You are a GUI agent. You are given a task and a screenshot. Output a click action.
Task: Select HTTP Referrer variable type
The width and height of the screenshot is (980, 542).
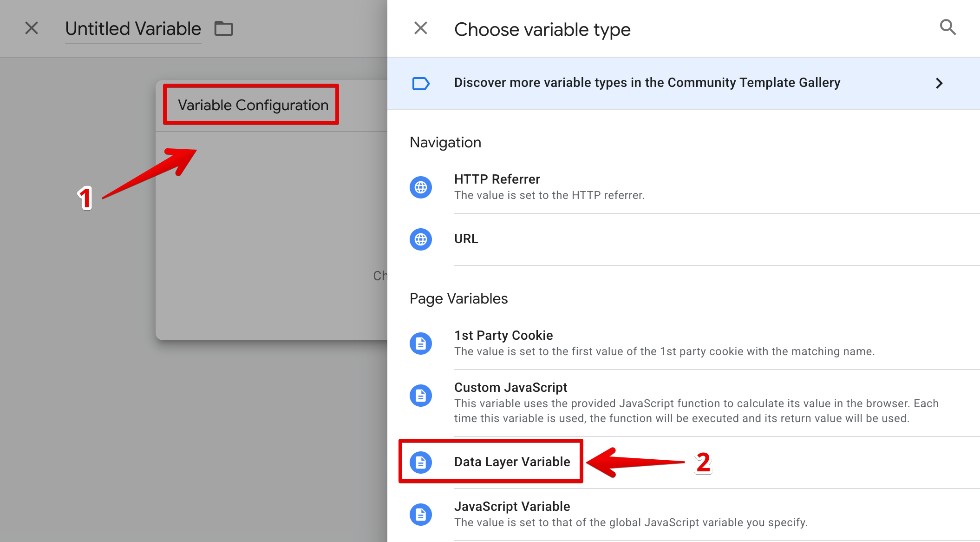coord(497,179)
